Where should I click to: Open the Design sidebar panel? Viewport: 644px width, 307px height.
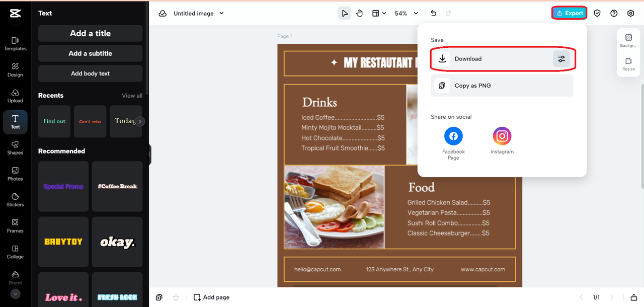15,70
